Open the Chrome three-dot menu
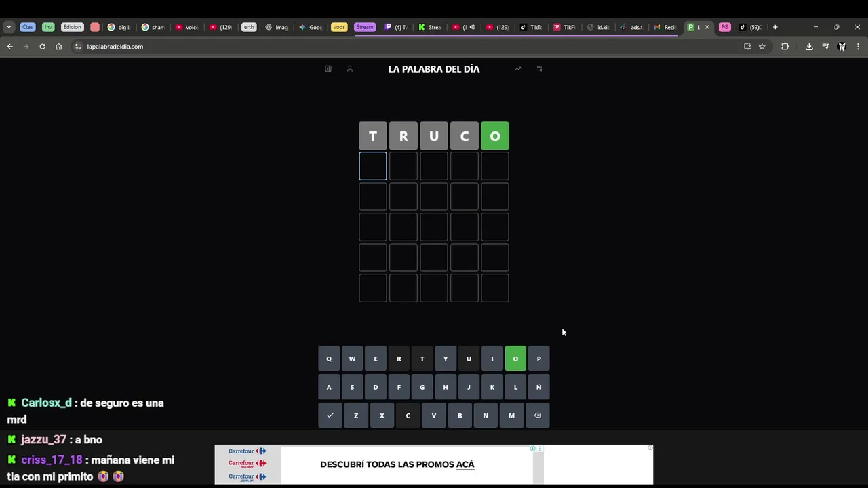Image resolution: width=868 pixels, height=488 pixels. point(858,47)
